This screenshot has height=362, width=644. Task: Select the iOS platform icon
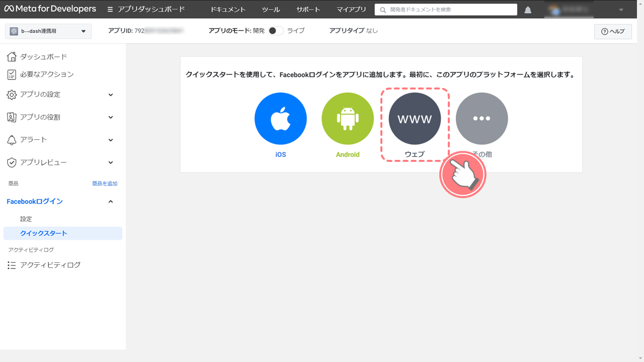pyautogui.click(x=280, y=119)
